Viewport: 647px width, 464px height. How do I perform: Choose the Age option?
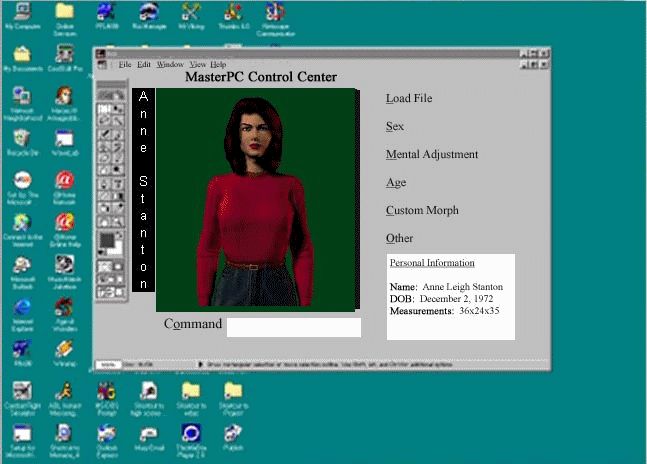pyautogui.click(x=396, y=183)
